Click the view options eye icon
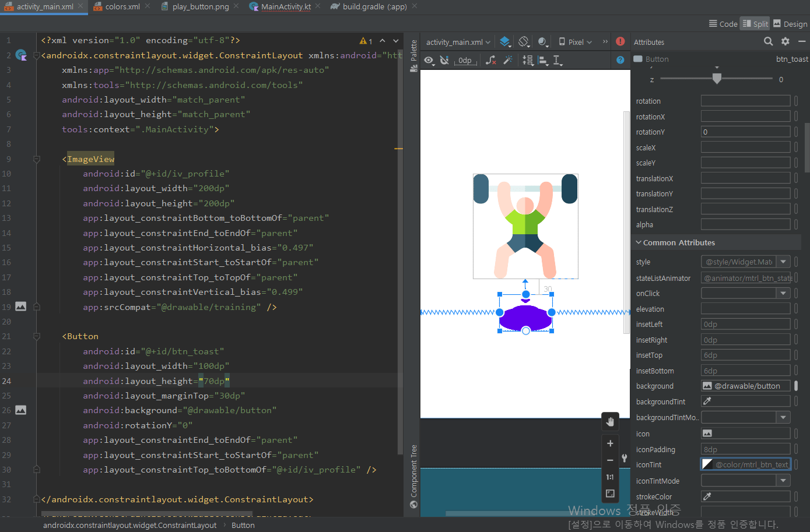Image resolution: width=810 pixels, height=532 pixels. click(x=429, y=60)
